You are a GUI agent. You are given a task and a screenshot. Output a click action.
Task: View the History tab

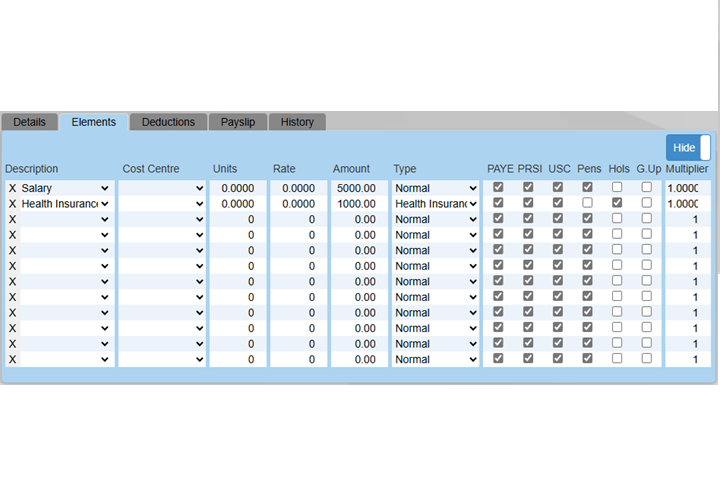297,122
